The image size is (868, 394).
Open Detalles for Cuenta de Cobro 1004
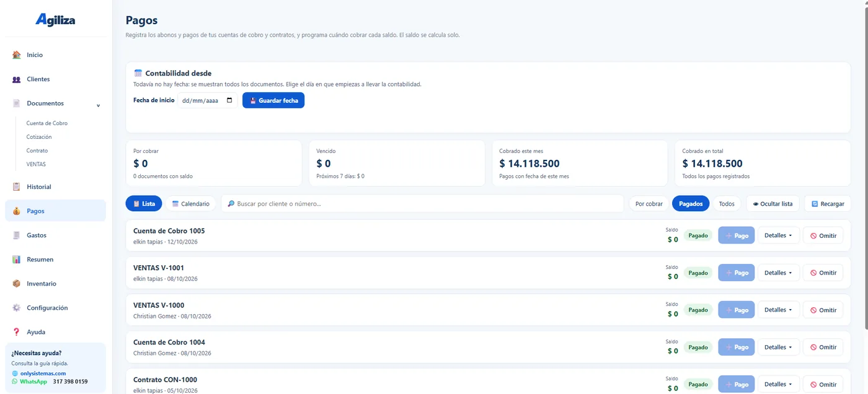click(778, 347)
